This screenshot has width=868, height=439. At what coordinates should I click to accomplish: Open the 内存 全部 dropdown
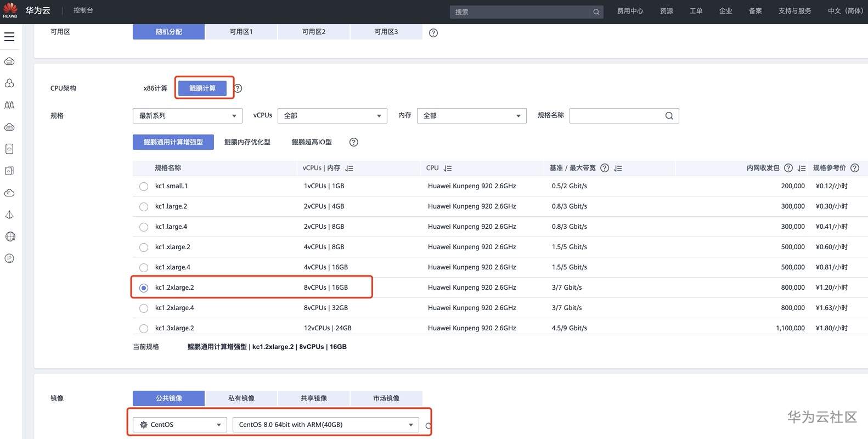[472, 116]
